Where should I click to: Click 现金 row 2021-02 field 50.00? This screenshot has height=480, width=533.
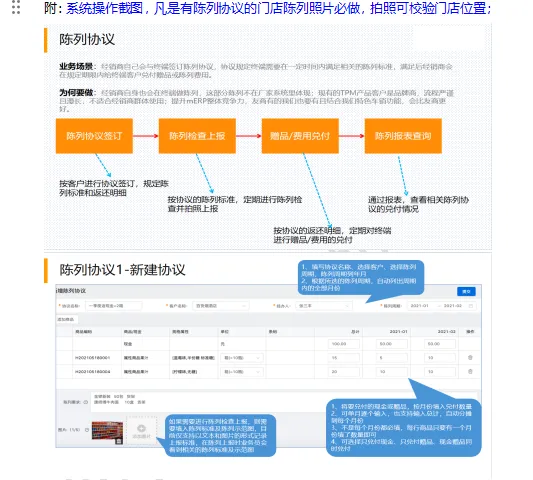pos(440,344)
